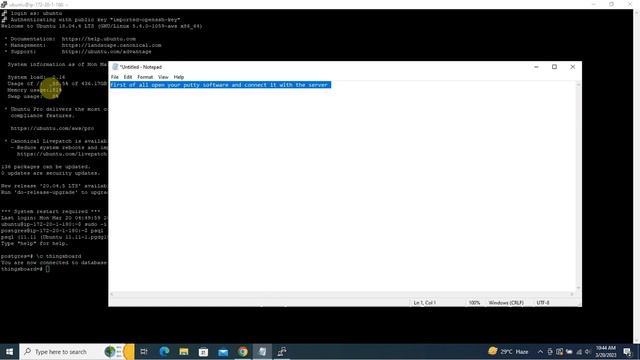Open File Explorer from the taskbar
The width and height of the screenshot is (640, 360).
point(184,351)
